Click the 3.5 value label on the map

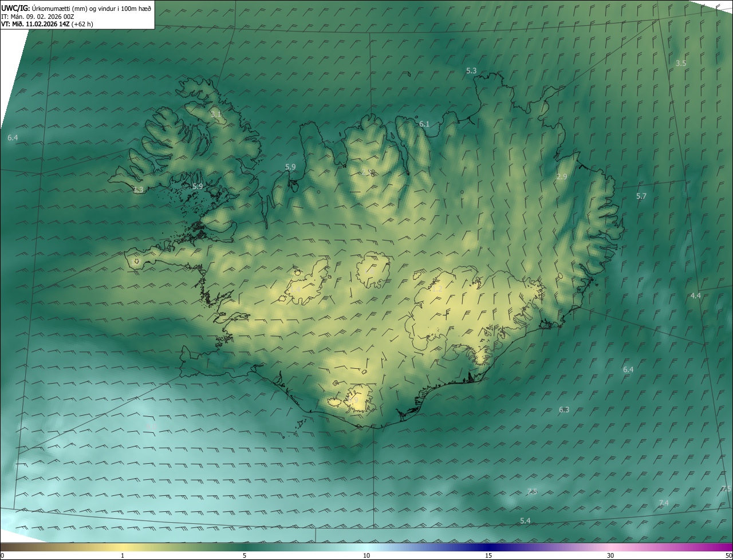pos(681,63)
